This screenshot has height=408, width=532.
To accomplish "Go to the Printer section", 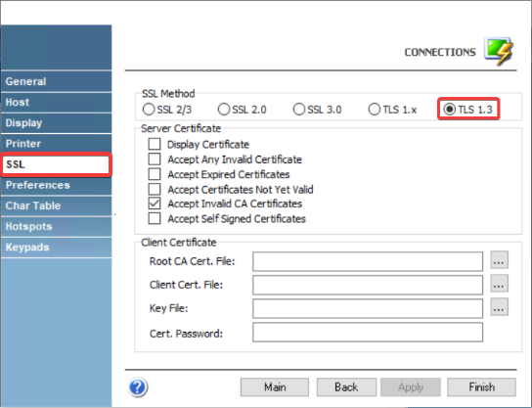I will pyautogui.click(x=56, y=144).
